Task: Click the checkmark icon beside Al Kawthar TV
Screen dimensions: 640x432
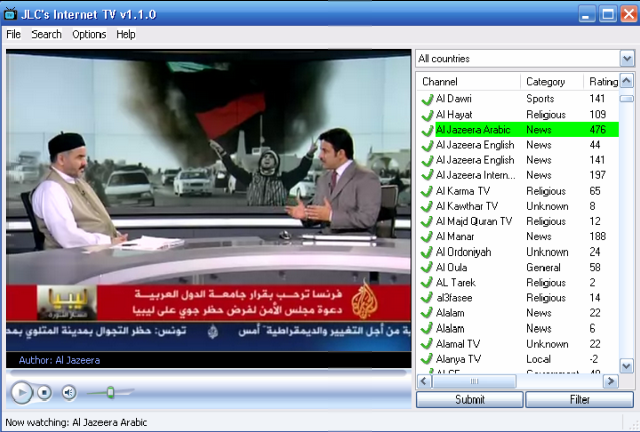Action: pos(427,206)
